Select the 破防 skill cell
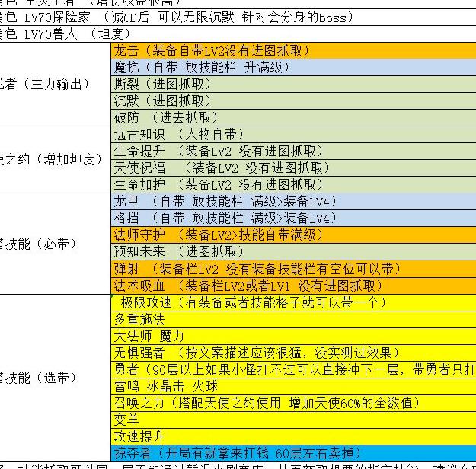 pos(293,117)
